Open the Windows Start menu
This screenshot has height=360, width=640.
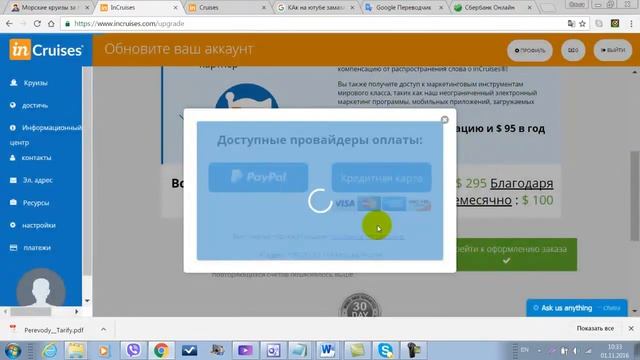(12, 351)
